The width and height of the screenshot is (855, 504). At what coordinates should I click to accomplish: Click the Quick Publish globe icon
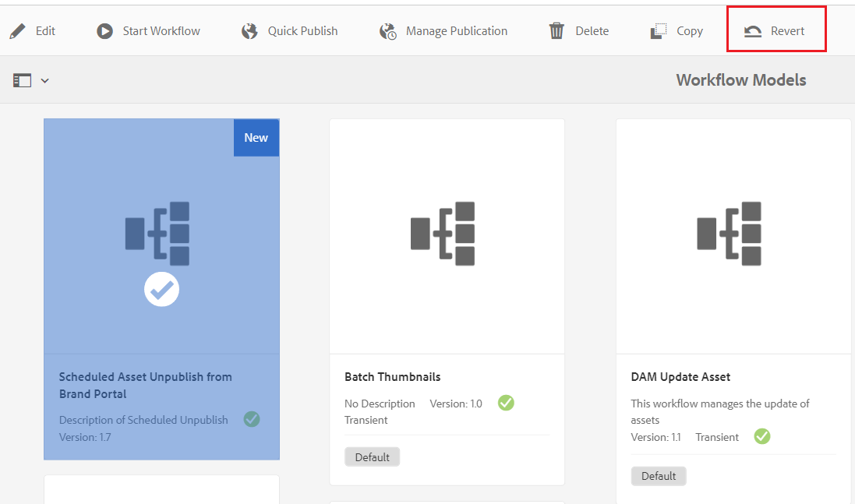coord(249,30)
